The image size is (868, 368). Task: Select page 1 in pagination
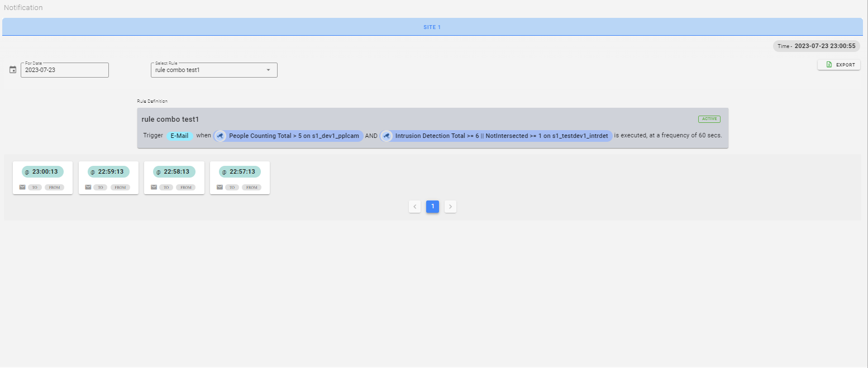coord(432,206)
